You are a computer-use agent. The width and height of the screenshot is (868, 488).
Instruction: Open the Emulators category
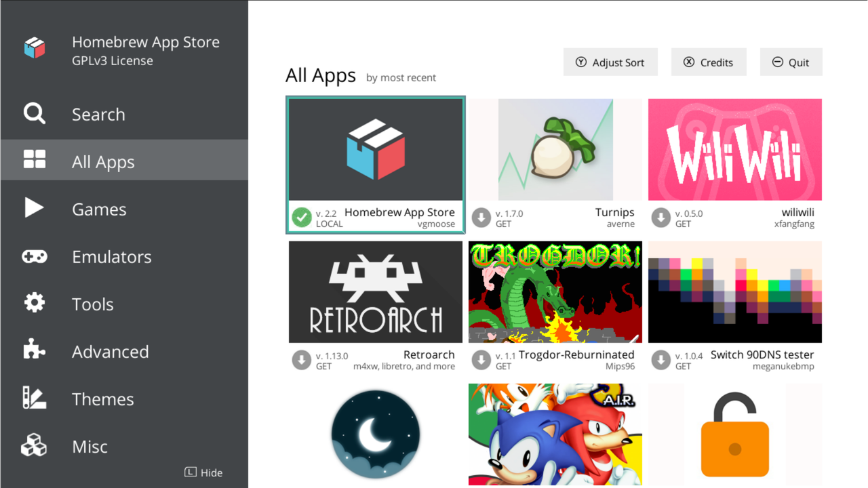point(124,256)
